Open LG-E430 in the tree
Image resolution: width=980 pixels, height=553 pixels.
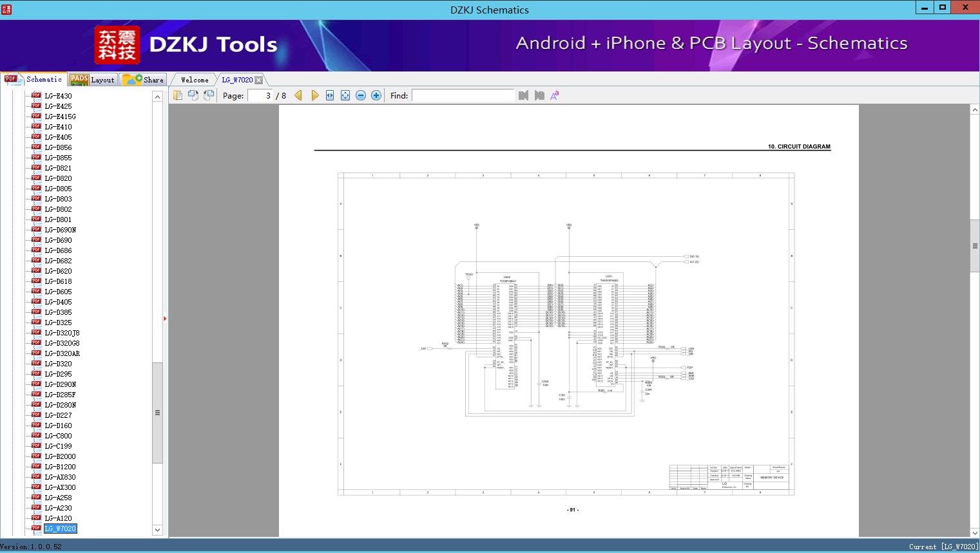click(x=58, y=96)
